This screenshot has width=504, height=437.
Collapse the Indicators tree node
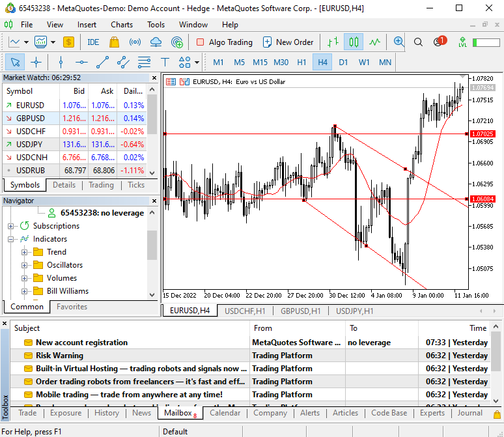click(x=10, y=239)
